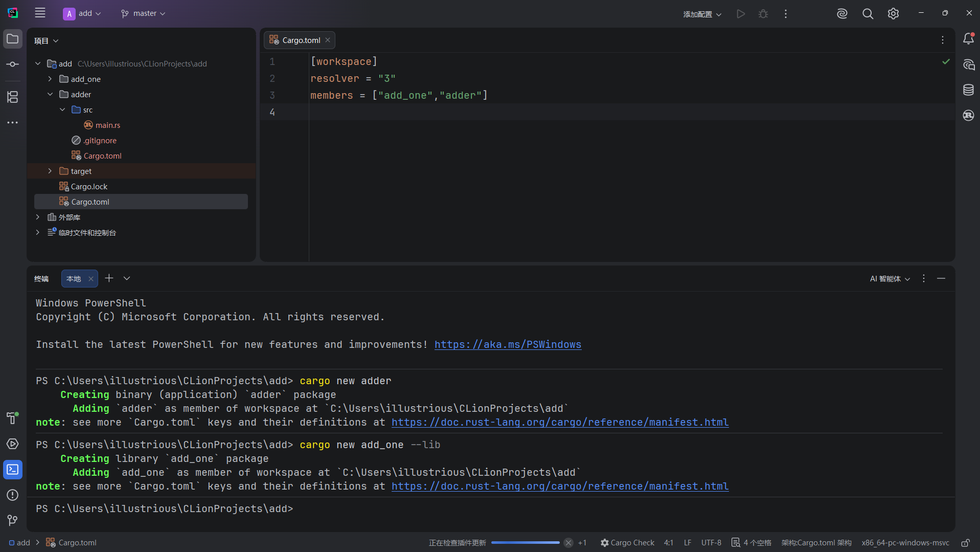The width and height of the screenshot is (980, 552).
Task: Open Cargo.lock file
Action: pyautogui.click(x=83, y=186)
